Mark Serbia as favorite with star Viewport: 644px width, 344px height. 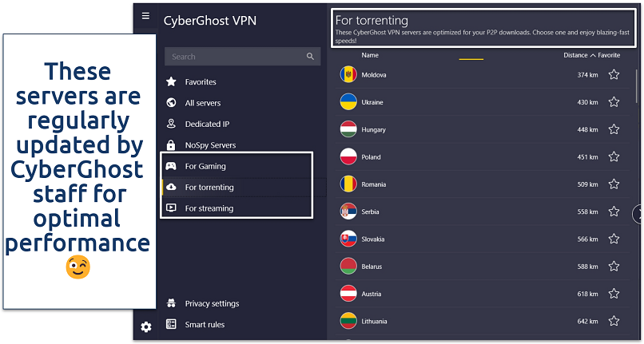614,212
